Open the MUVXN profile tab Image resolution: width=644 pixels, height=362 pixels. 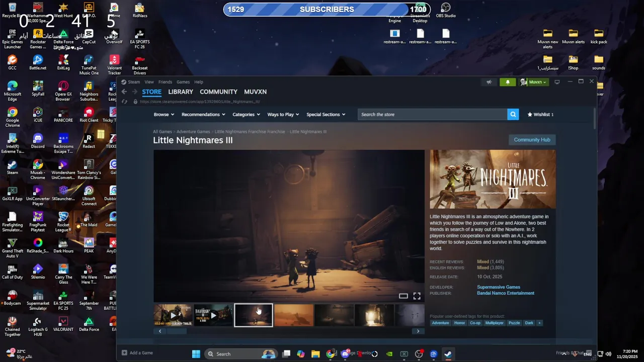255,92
